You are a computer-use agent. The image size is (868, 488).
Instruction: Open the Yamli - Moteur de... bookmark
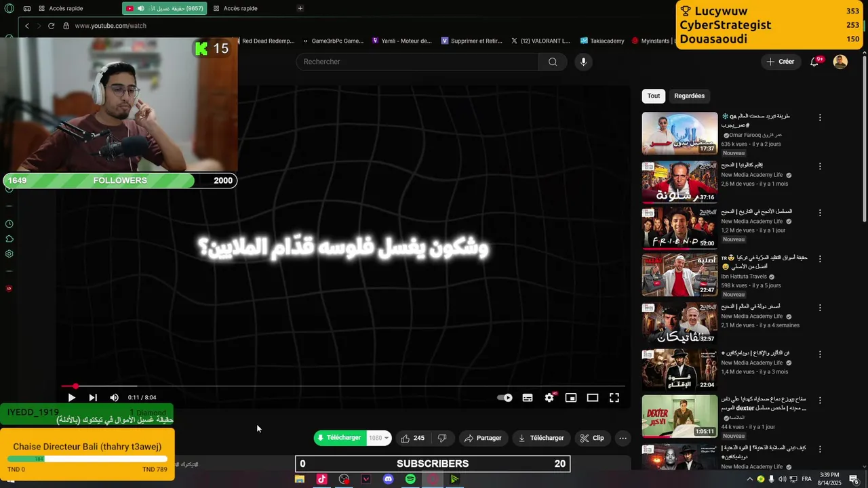tap(401, 41)
